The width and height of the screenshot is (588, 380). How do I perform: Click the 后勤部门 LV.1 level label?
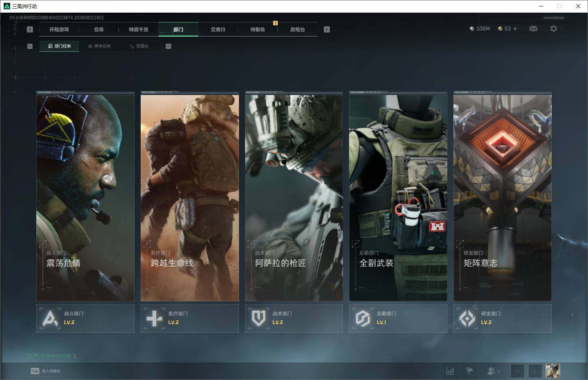pos(381,323)
